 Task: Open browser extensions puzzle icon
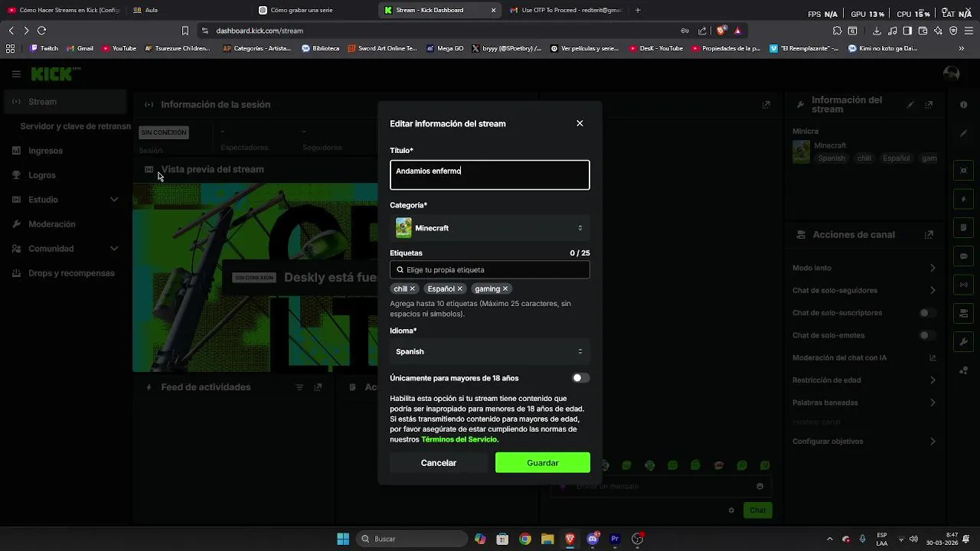(x=837, y=31)
